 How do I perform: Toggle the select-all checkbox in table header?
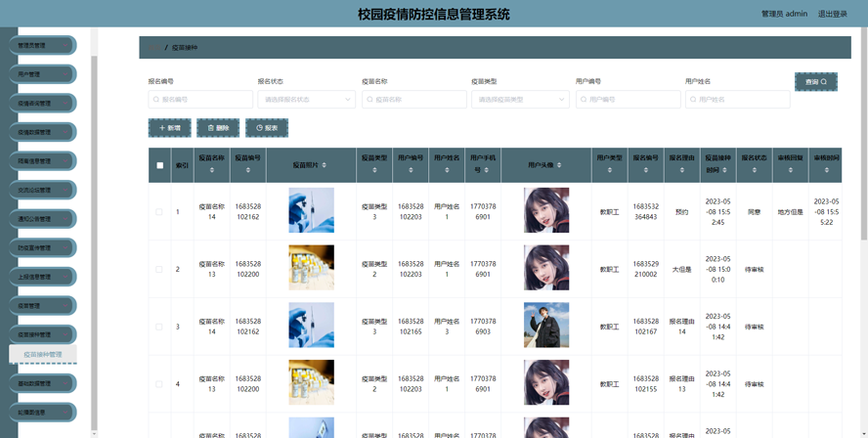click(x=160, y=165)
